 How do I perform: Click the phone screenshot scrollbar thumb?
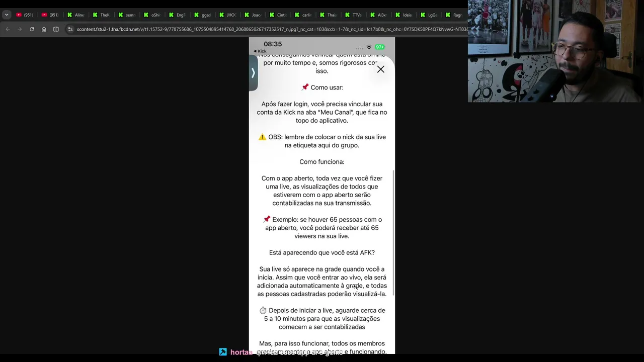pyautogui.click(x=393, y=233)
